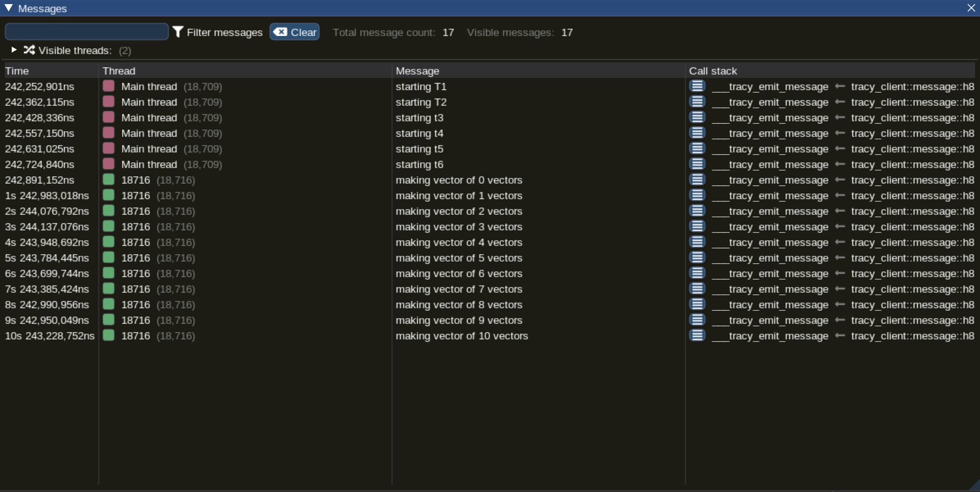Open call stack icon for 'making vector of 10 vectors'

coord(697,335)
